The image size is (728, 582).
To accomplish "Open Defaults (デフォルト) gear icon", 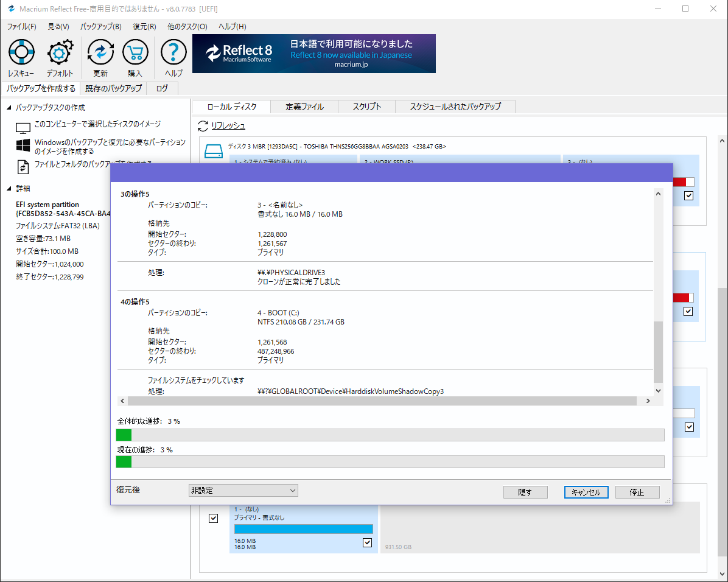I will point(60,53).
